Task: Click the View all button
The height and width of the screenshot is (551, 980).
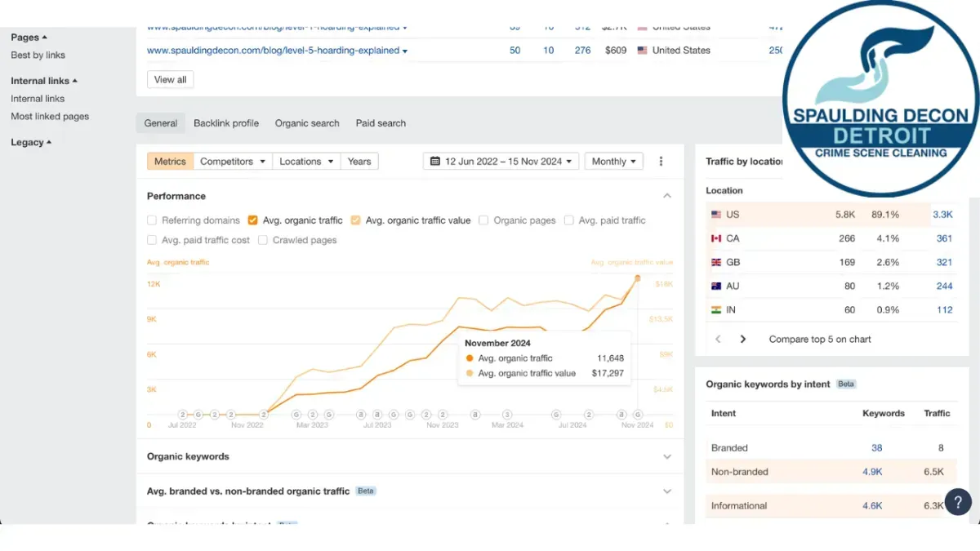Action: click(170, 79)
